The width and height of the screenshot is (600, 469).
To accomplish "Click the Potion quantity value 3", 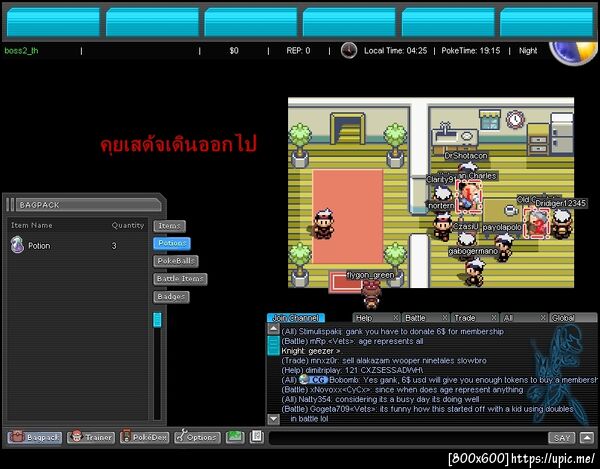I will pos(114,246).
